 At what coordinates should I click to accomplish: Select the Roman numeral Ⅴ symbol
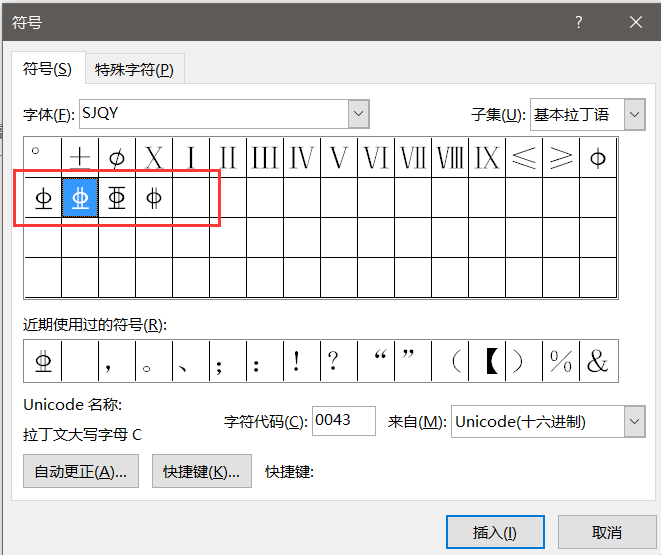point(339,158)
